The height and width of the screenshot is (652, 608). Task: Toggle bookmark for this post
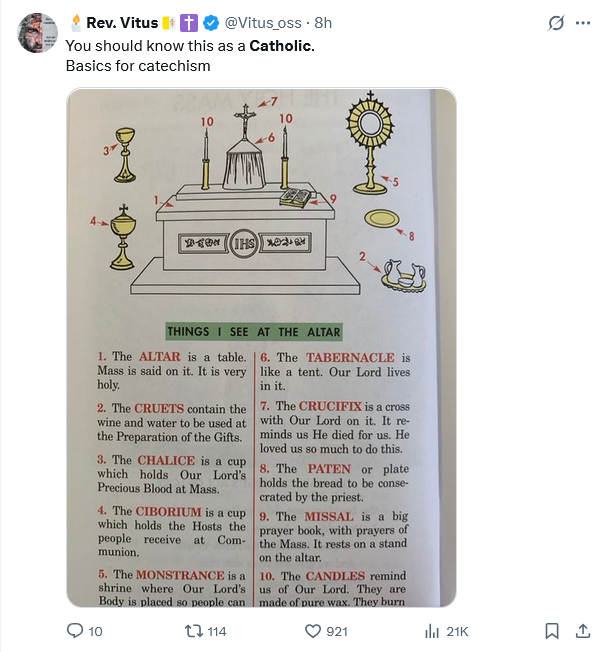[x=551, y=631]
